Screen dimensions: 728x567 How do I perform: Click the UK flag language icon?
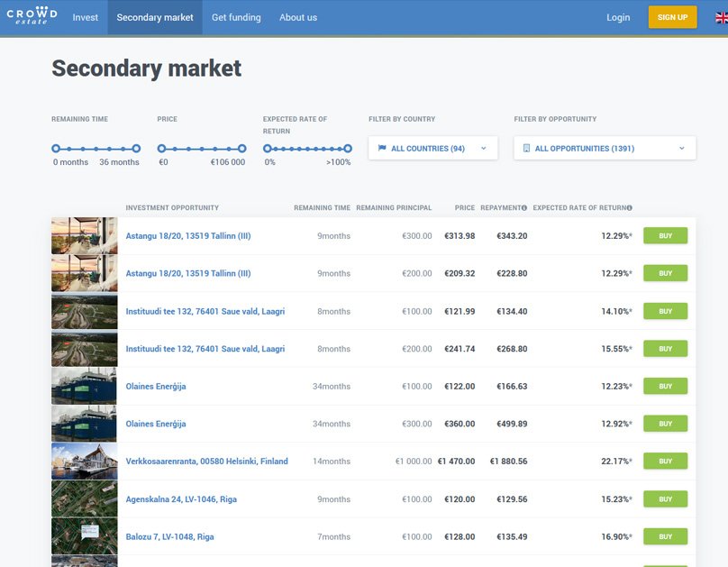coord(721,17)
